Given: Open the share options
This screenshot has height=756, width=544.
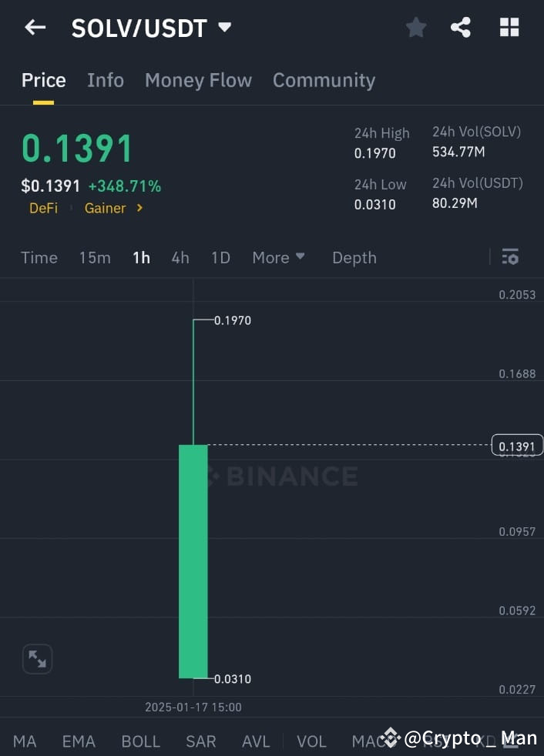Looking at the screenshot, I should 461,27.
